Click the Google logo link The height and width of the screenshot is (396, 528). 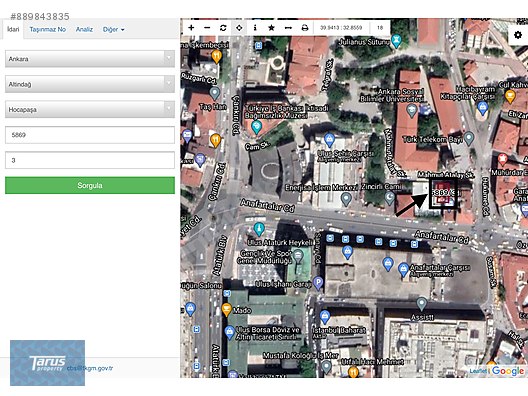coord(508,371)
